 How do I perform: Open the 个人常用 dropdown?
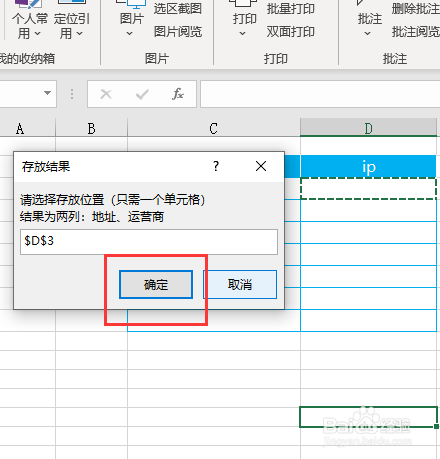(x=29, y=21)
